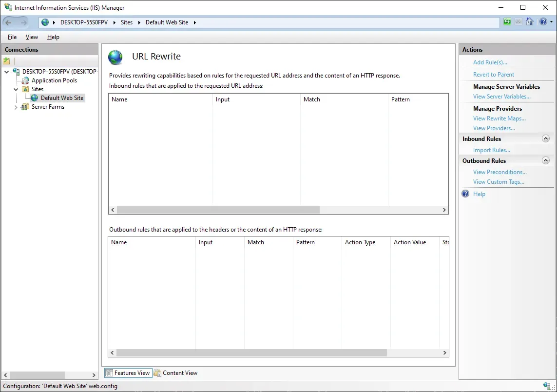The image size is (557, 392).
Task: Collapse the Inbound Rules section
Action: [x=546, y=138]
